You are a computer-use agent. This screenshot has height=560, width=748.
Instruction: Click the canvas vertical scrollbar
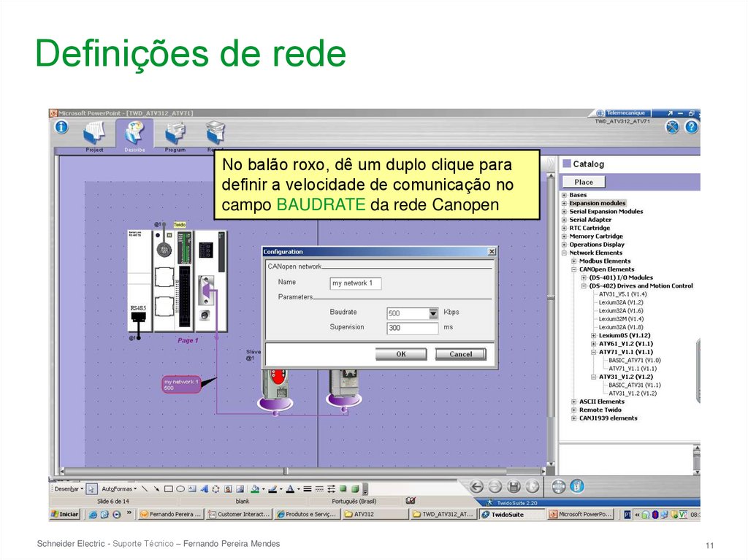551,320
